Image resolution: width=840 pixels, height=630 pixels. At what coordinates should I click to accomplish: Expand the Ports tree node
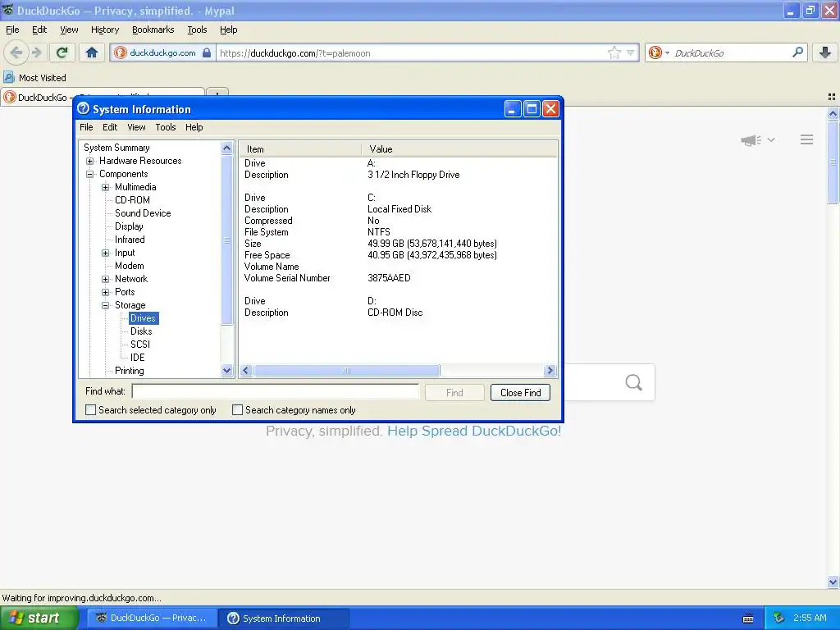106,292
